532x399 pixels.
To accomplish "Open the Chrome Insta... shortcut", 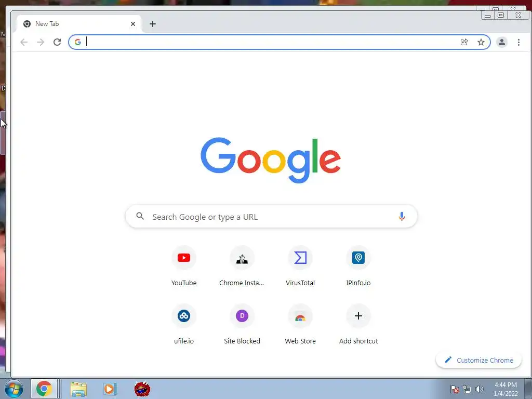I will 242,267.
